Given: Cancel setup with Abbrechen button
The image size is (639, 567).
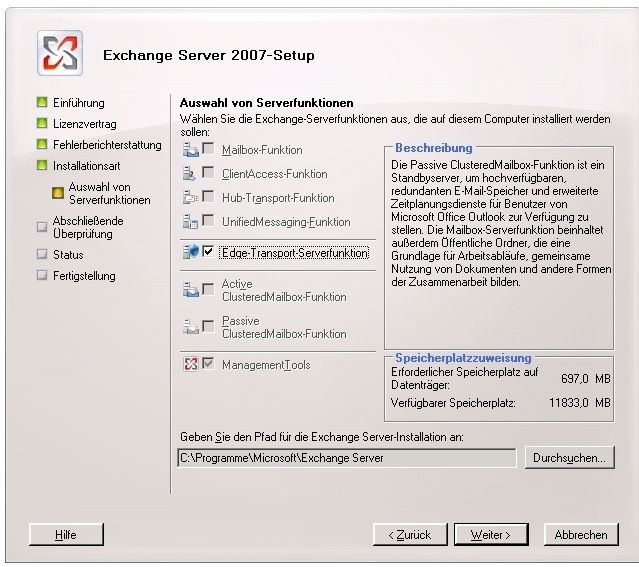Looking at the screenshot, I should point(581,534).
